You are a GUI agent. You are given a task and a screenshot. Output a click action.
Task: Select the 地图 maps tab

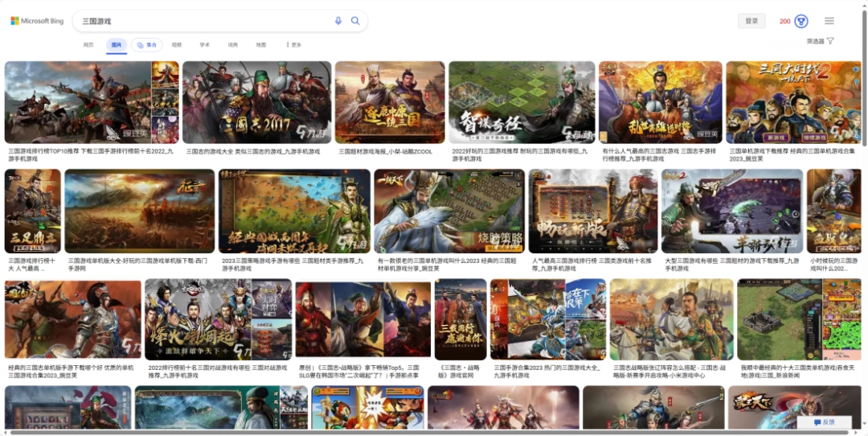coord(261,45)
